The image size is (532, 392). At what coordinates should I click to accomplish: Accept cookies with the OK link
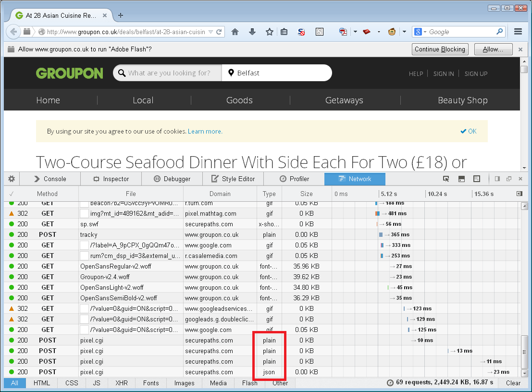[469, 131]
